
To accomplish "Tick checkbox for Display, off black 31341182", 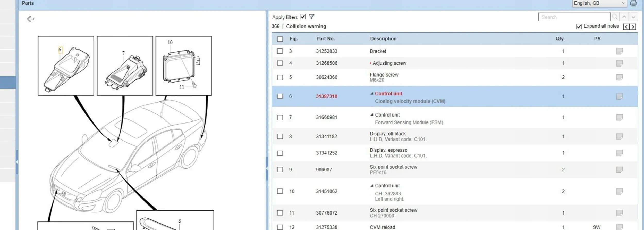I will 280,136.
